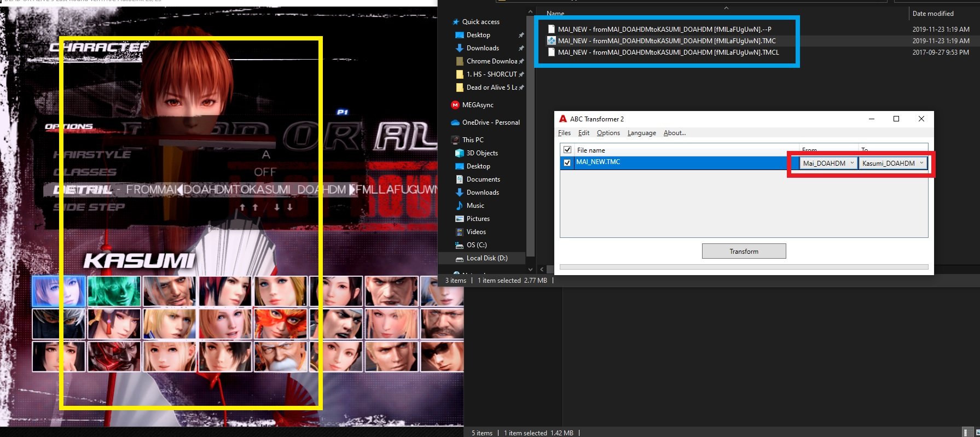Click the Desktop icon under This PC
The image size is (980, 437).
460,166
